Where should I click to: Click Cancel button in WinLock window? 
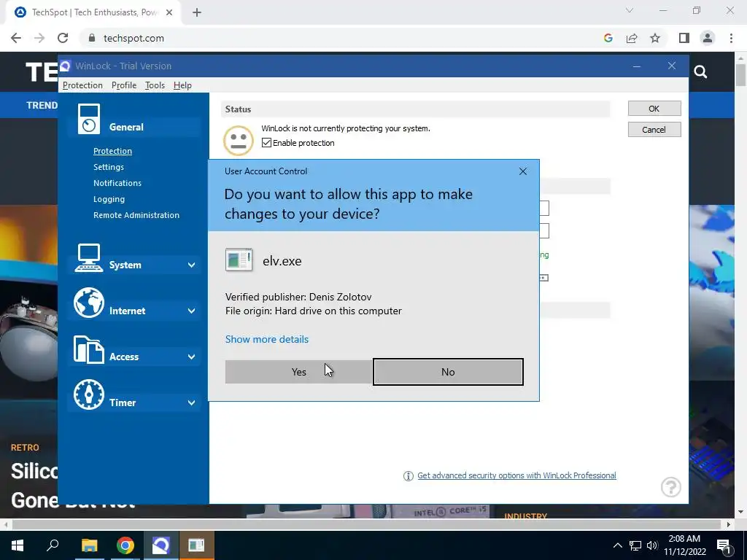[654, 130]
